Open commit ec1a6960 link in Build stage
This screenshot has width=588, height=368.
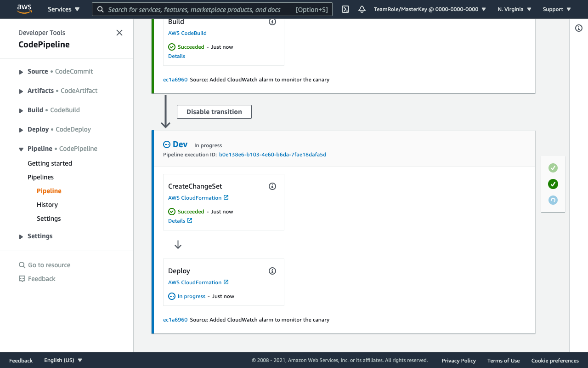click(175, 80)
